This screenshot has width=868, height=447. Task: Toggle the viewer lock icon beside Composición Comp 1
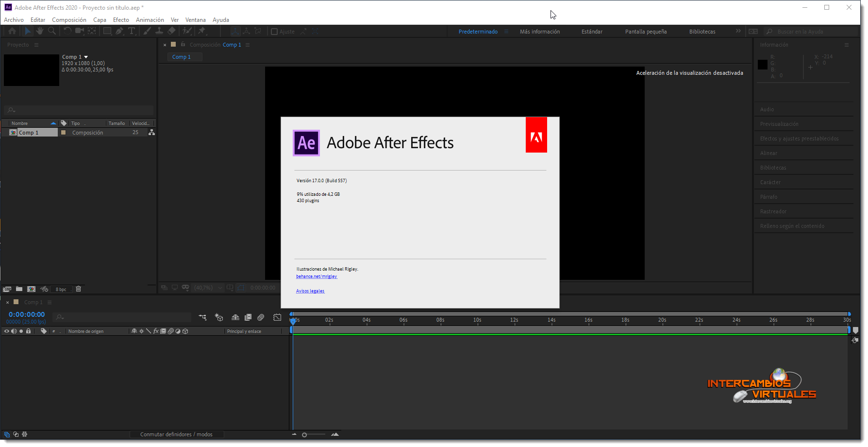pyautogui.click(x=183, y=44)
